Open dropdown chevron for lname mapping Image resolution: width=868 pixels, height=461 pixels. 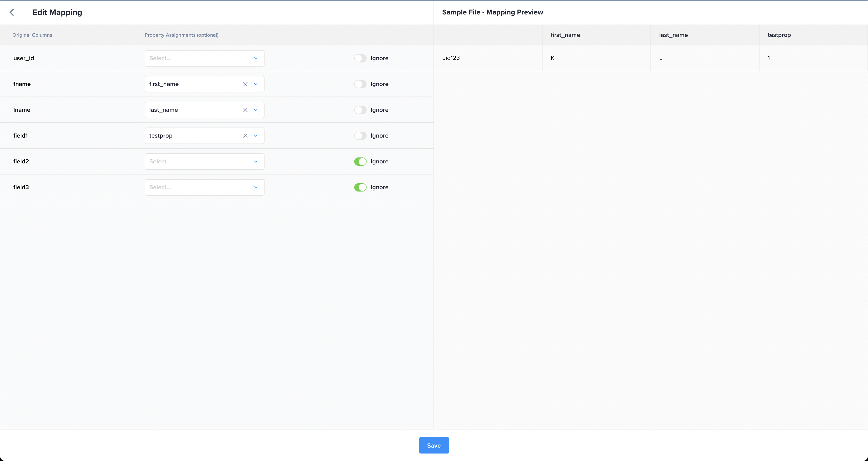(x=256, y=110)
